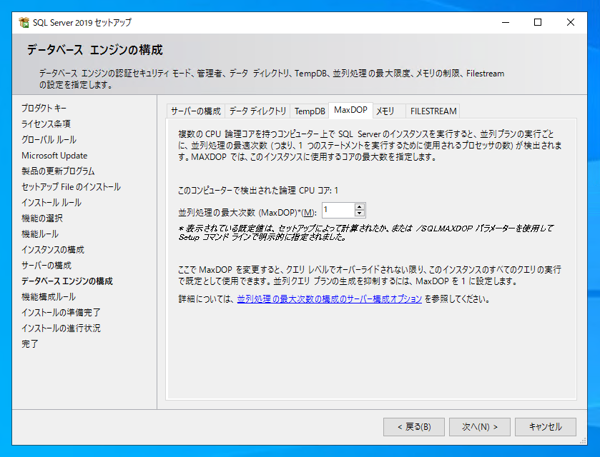Open the 並列処理の最大次数 server configuration link
The height and width of the screenshot is (457, 600).
(x=329, y=299)
